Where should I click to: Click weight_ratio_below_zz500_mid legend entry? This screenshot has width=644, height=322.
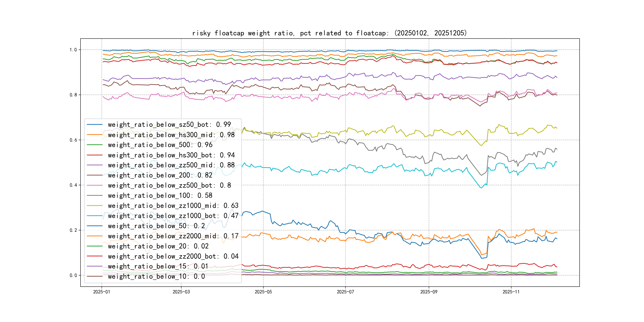point(171,165)
